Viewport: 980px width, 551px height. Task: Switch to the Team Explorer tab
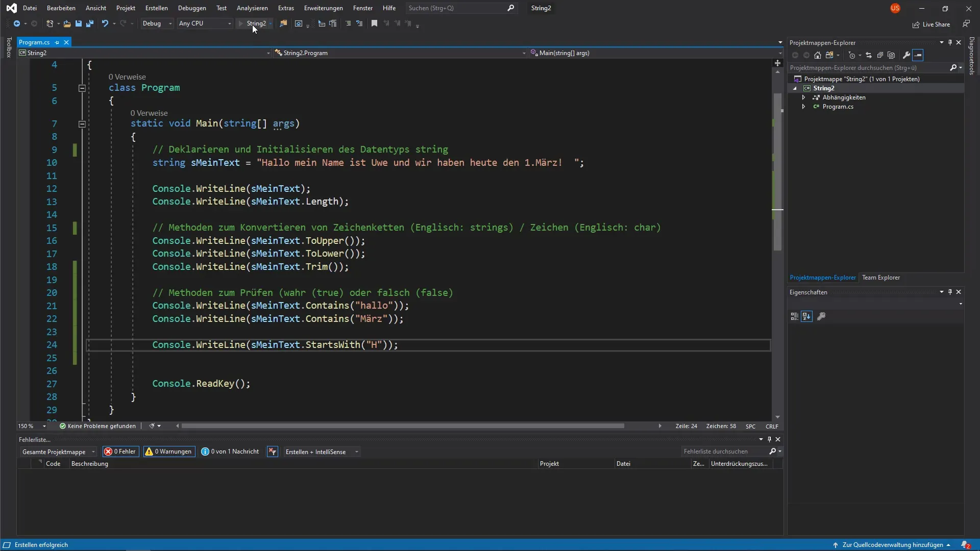880,278
